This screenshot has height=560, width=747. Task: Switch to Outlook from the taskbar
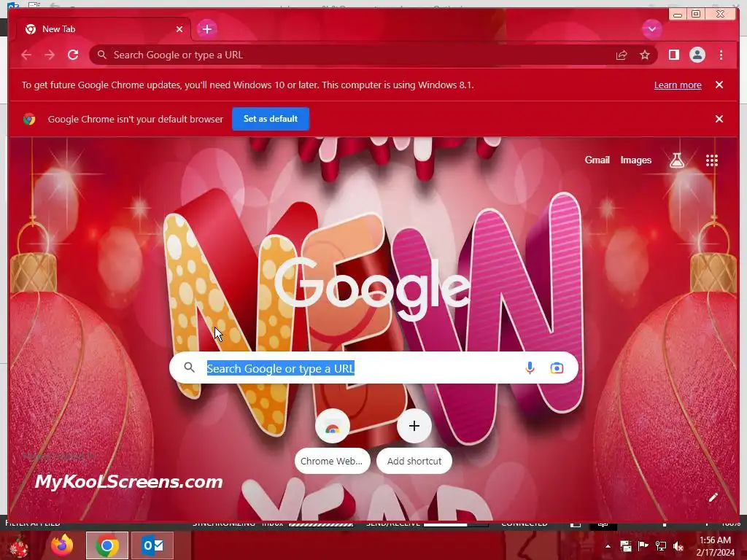(152, 545)
